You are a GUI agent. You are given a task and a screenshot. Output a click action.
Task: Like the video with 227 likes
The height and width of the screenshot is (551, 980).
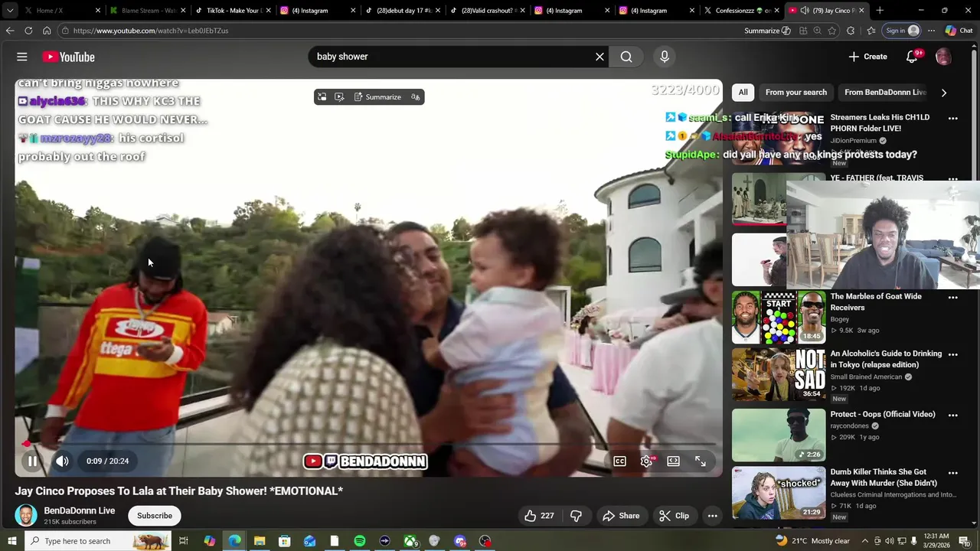pos(539,516)
